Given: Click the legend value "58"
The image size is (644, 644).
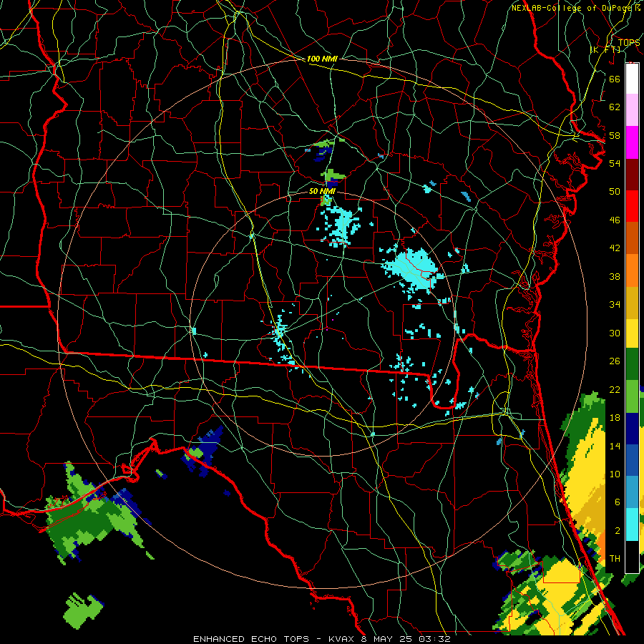Looking at the screenshot, I should coord(615,135).
